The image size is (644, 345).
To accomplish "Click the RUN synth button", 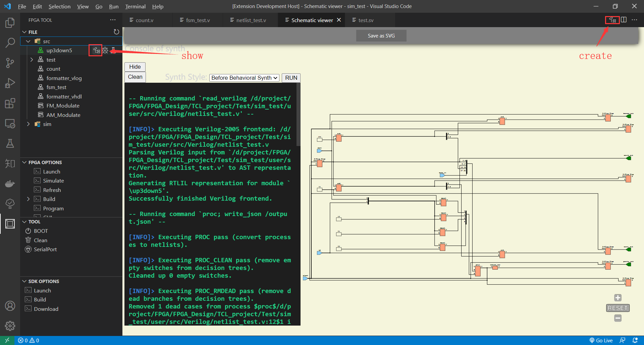I will pyautogui.click(x=291, y=78).
